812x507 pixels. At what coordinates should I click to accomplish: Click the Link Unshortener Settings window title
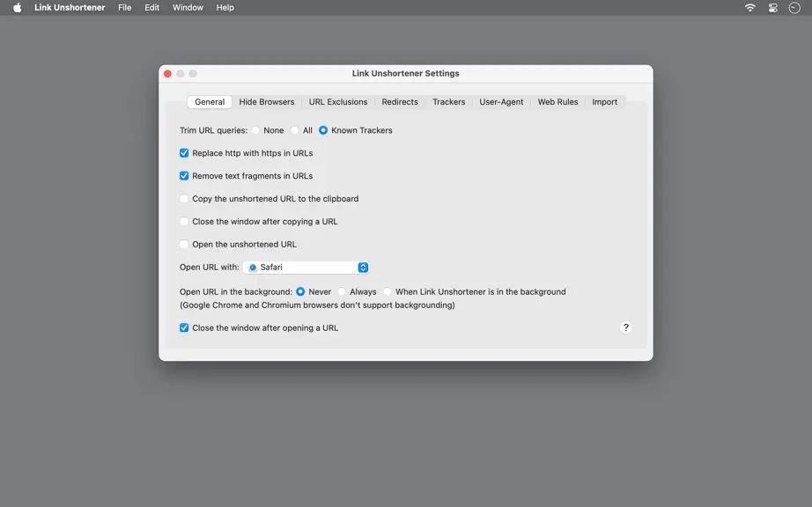tap(405, 73)
